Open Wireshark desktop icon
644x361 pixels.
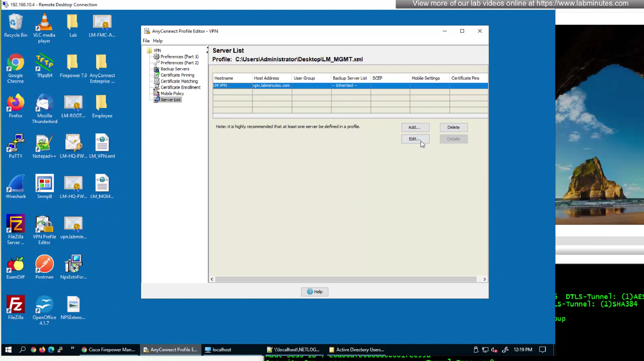[x=15, y=186]
